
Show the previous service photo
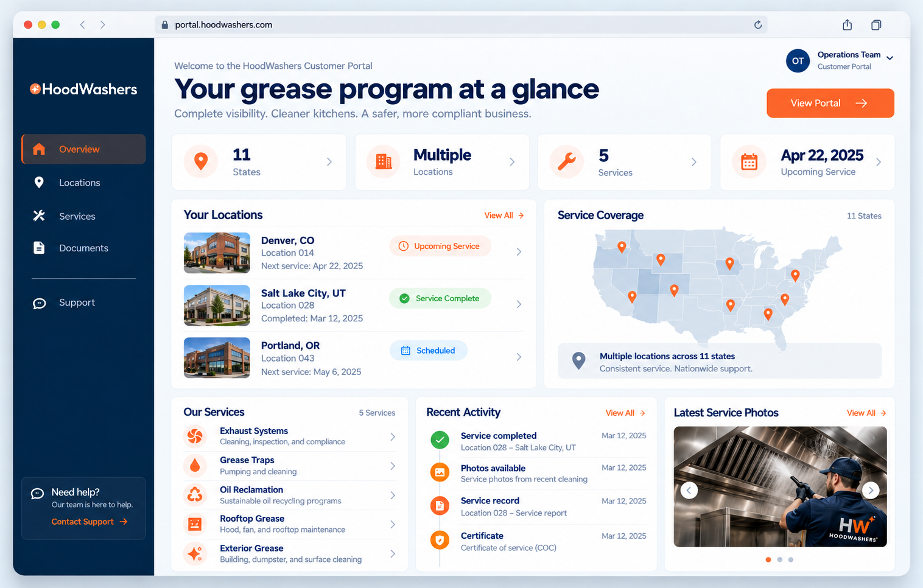(x=689, y=490)
